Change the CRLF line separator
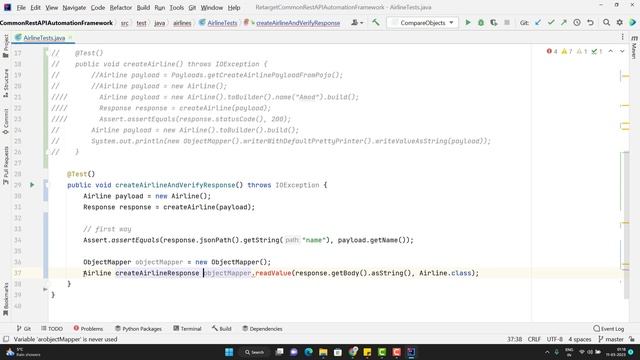 [x=534, y=339]
